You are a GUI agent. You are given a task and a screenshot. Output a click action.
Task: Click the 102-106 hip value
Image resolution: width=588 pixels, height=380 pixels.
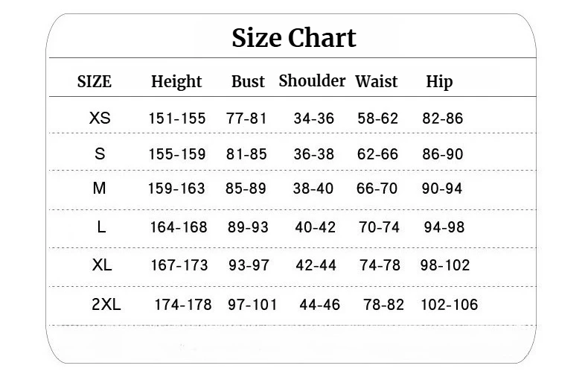click(450, 305)
